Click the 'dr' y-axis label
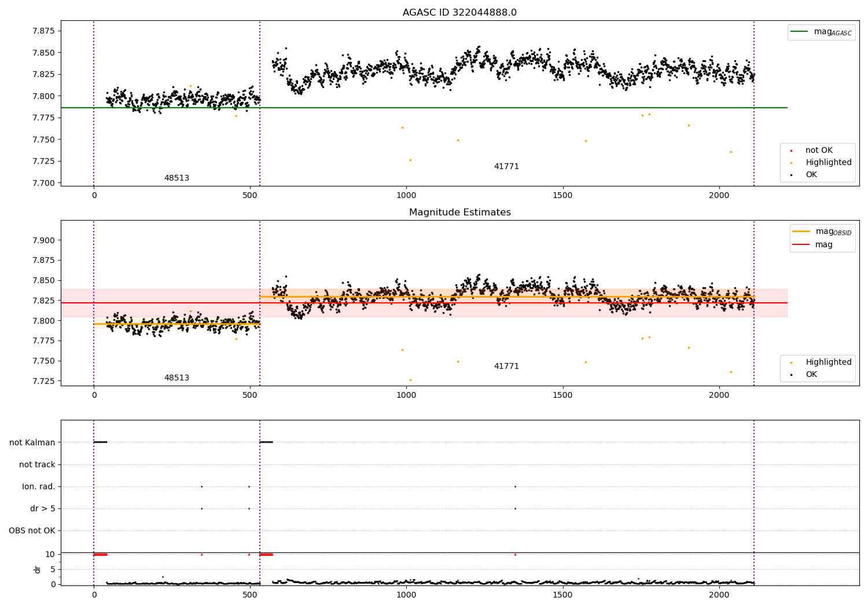 (38, 570)
